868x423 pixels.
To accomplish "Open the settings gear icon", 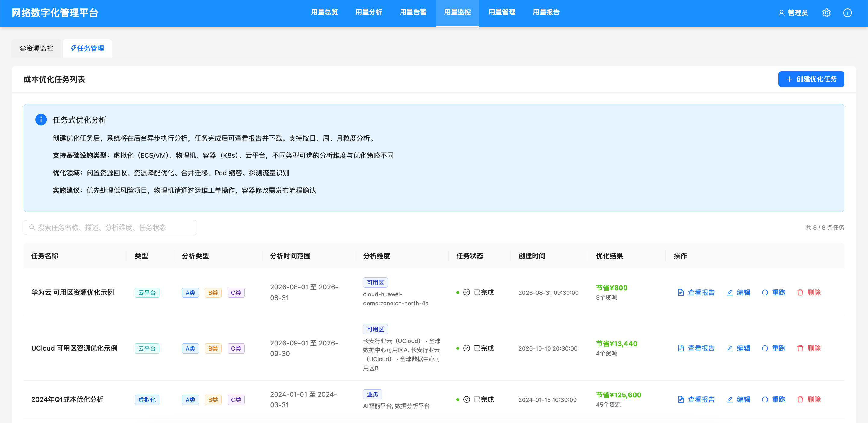I will pos(826,13).
